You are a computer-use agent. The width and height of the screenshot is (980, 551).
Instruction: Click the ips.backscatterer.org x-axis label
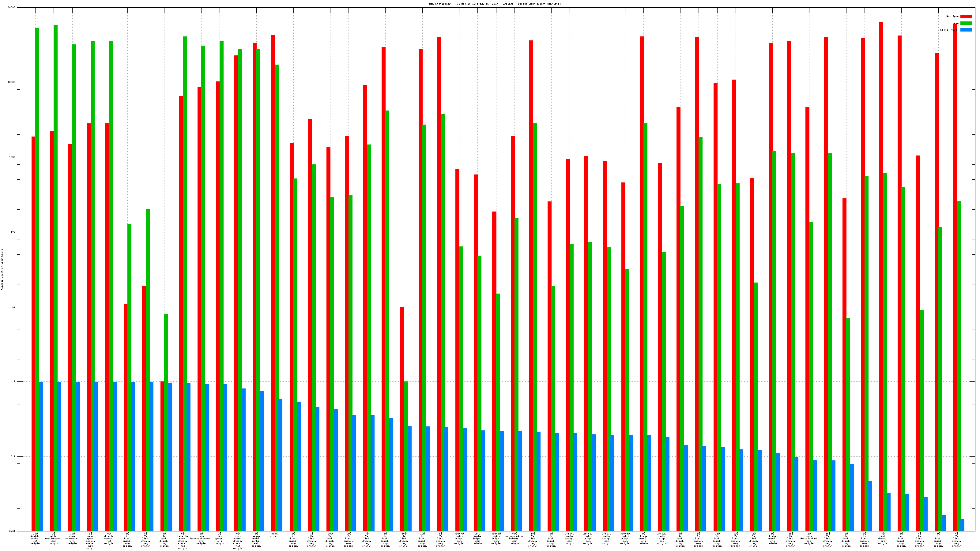(x=201, y=538)
